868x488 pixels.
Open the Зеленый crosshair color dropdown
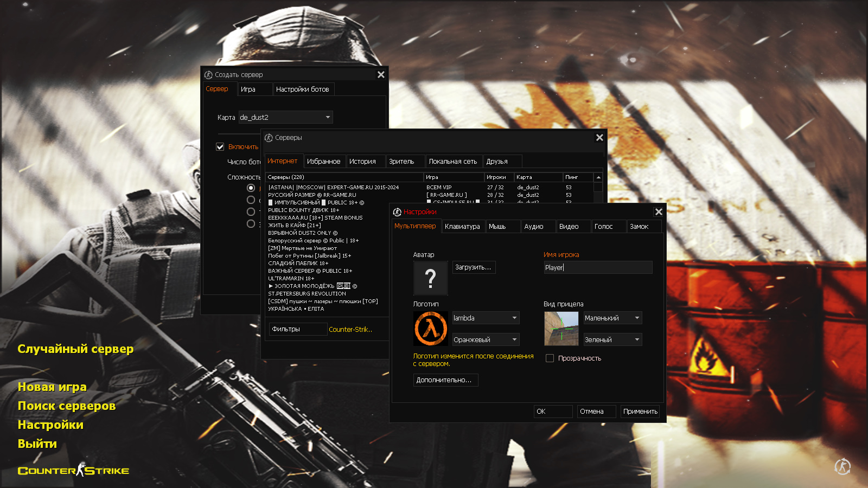point(612,340)
